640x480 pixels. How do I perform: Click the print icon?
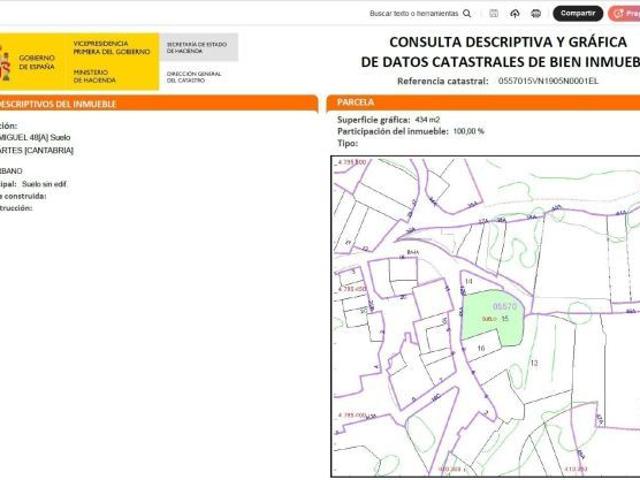(536, 14)
